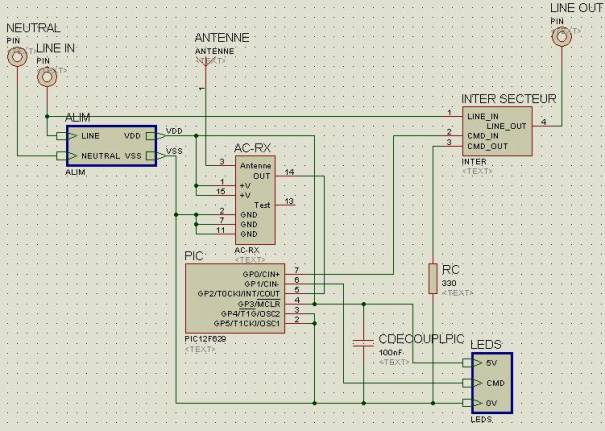Click the ANTENNE title label
The width and height of the screenshot is (605, 431).
pos(222,38)
